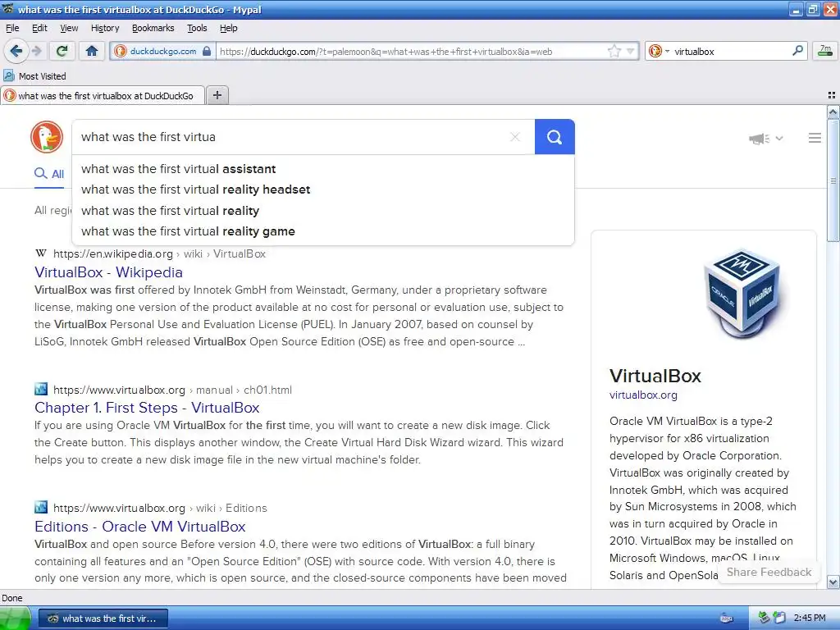Open Editions - Oracle VM VirtualBox result
Image resolution: width=840 pixels, height=630 pixels.
click(139, 527)
